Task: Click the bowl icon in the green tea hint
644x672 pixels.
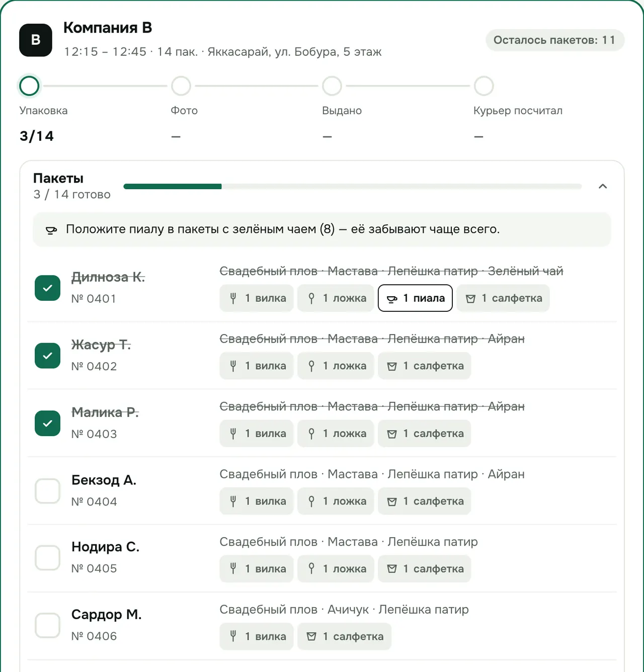Action: click(x=51, y=230)
